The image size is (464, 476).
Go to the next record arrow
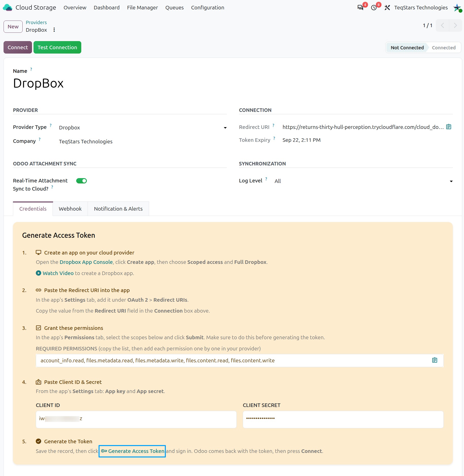coord(455,25)
